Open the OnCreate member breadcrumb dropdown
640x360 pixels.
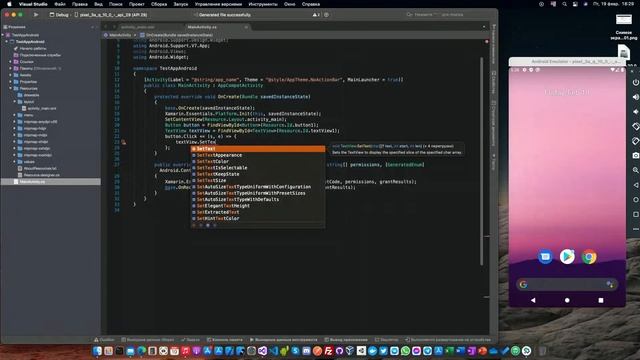click(176, 35)
